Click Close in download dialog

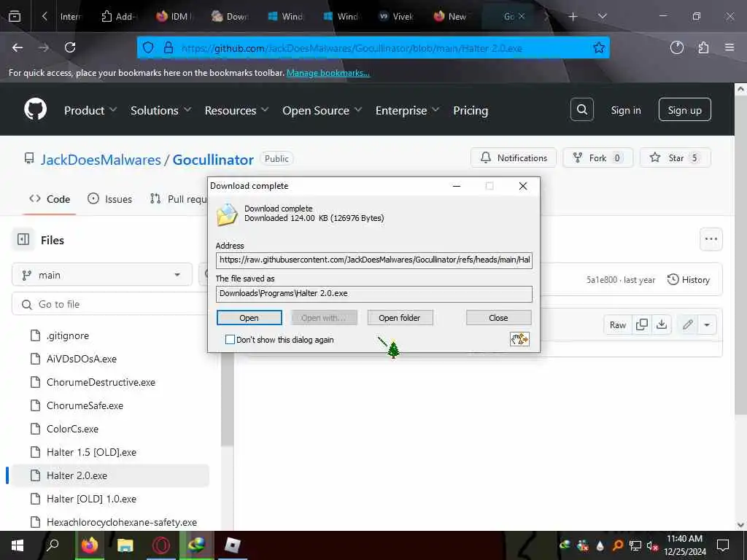[x=498, y=318]
